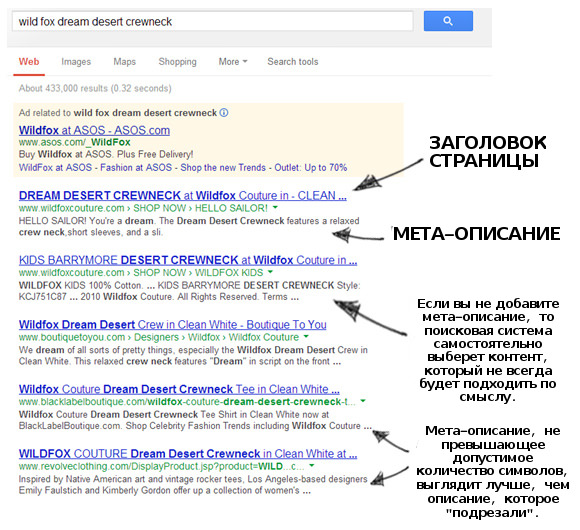Click the search query input field
Image resolution: width=580 pixels, height=530 pixels.
tap(212, 21)
